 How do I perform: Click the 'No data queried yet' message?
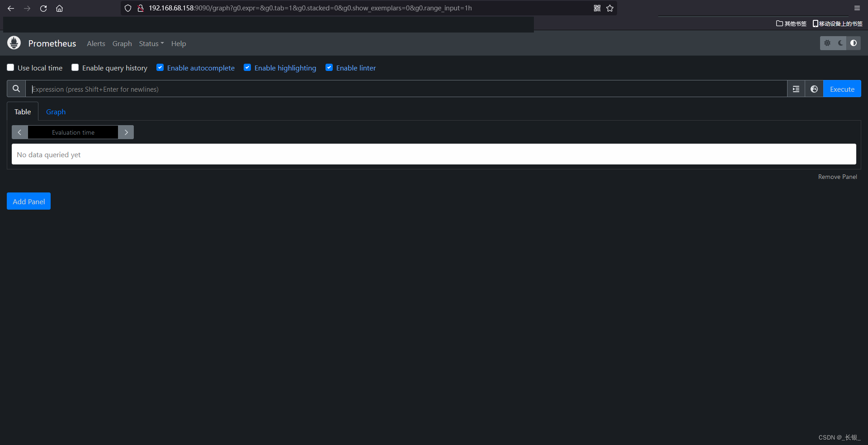[49, 155]
